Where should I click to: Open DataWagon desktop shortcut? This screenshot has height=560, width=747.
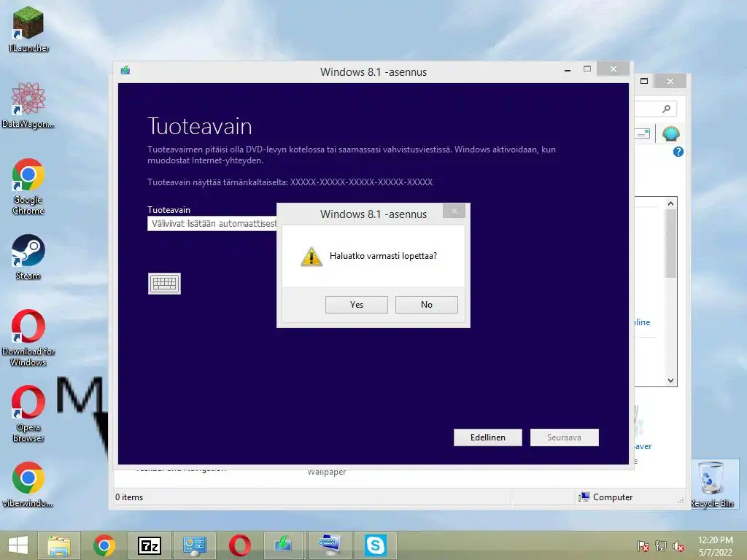(x=28, y=105)
